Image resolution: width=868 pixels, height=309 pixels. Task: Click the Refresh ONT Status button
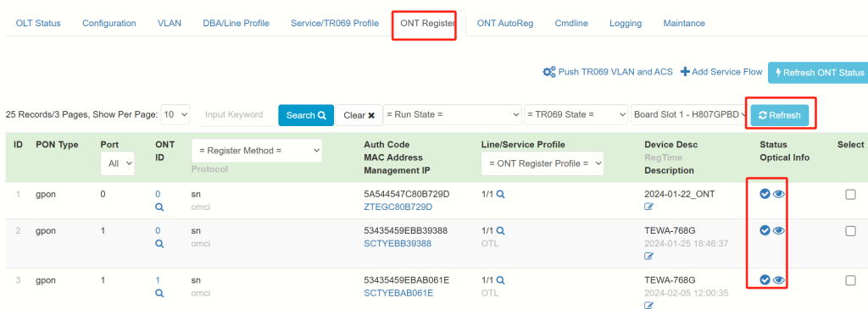point(818,73)
